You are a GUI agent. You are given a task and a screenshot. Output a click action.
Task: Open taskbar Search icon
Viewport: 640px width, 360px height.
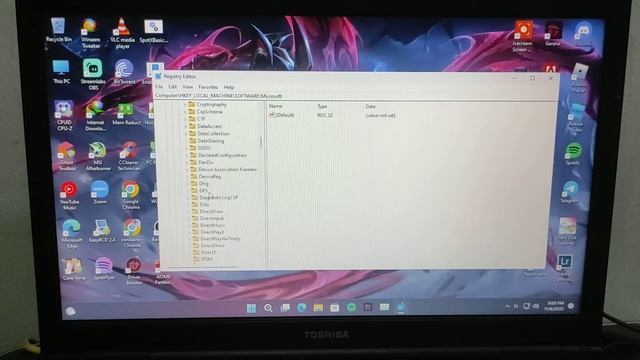click(268, 308)
